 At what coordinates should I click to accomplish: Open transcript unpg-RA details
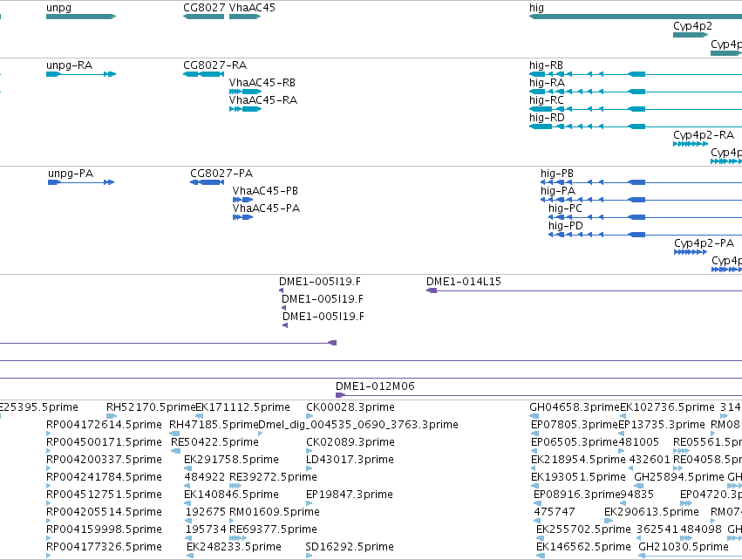click(x=81, y=74)
